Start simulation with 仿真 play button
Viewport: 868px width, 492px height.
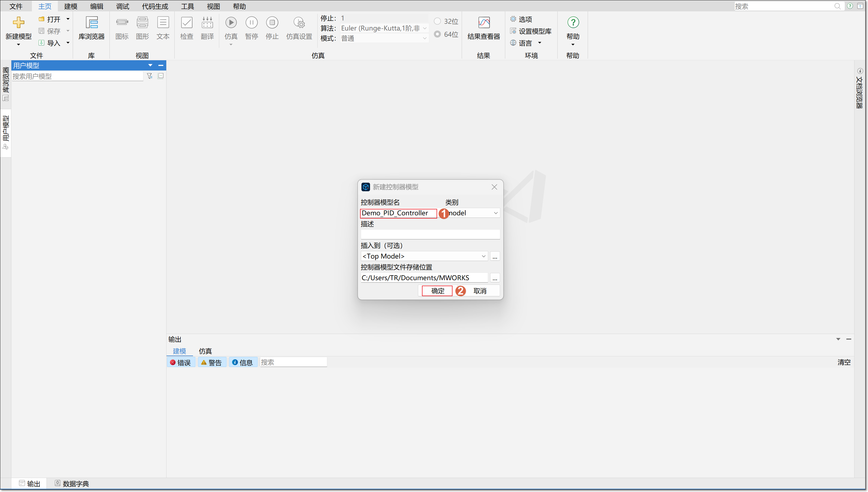pos(231,23)
